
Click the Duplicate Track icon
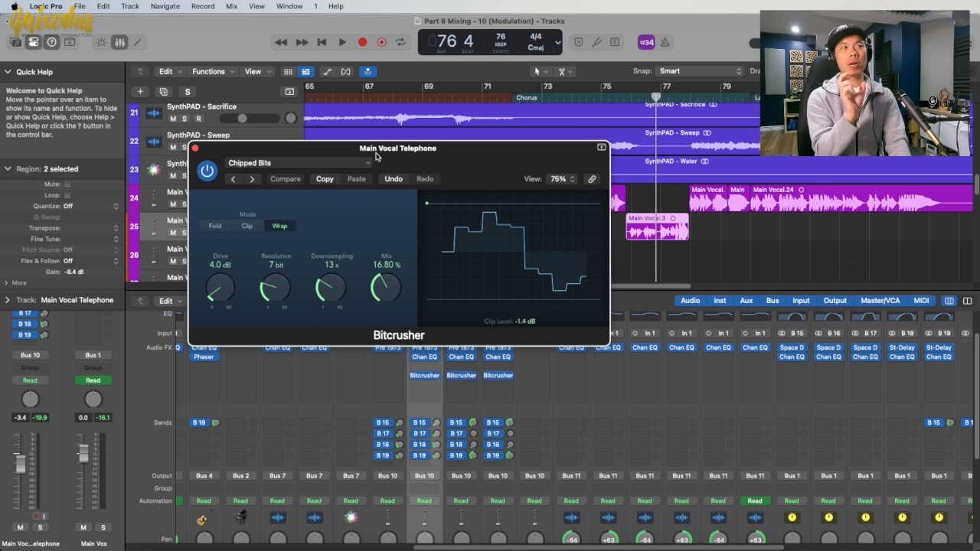[163, 92]
